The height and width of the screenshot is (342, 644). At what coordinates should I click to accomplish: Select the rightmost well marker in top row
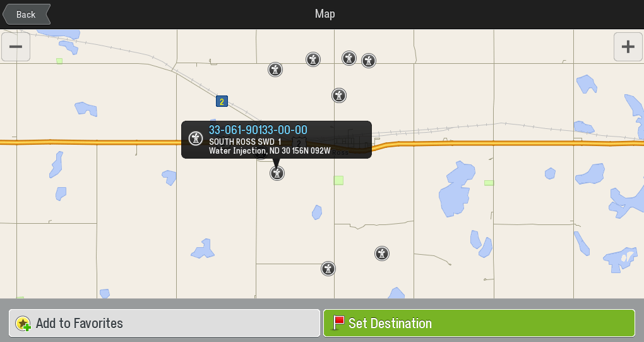(x=369, y=61)
